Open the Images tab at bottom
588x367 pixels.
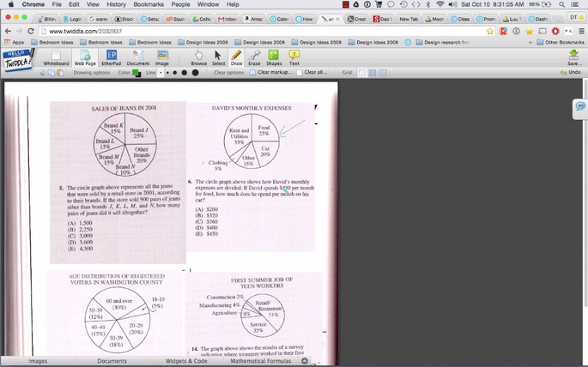pos(38,361)
